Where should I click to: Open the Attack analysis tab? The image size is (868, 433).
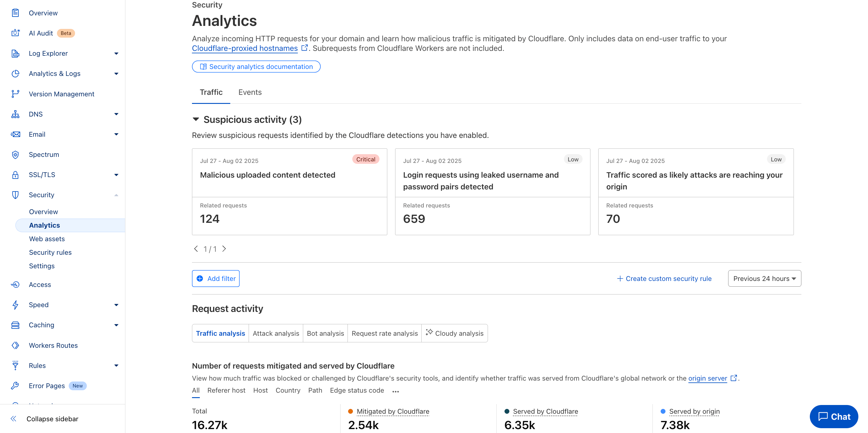276,333
